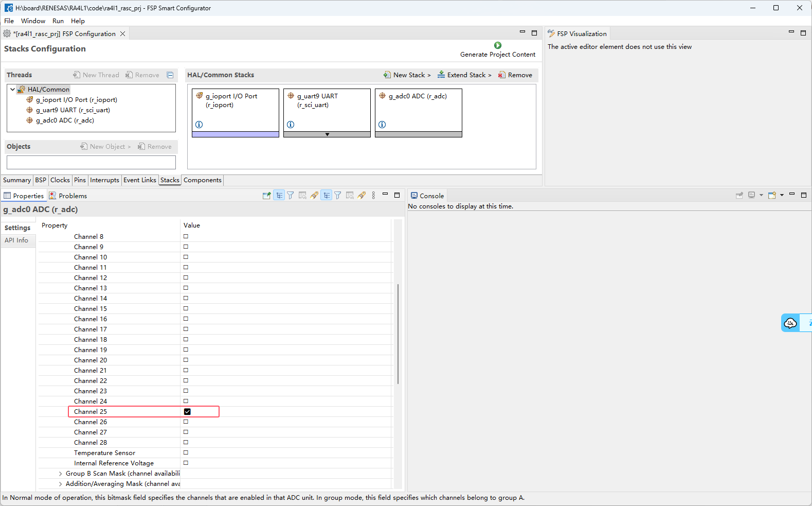Open the New Stack menu
The height and width of the screenshot is (506, 812).
pos(407,75)
